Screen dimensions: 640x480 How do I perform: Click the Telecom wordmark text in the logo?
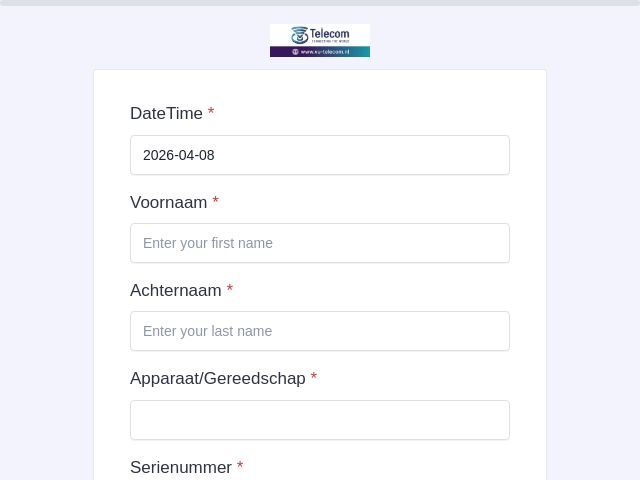[x=329, y=33]
